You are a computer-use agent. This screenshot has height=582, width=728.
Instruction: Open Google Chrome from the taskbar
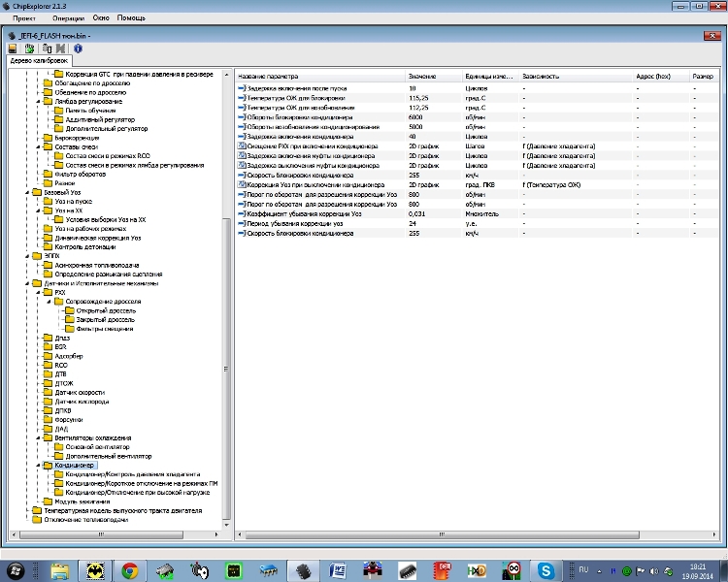coord(129,570)
